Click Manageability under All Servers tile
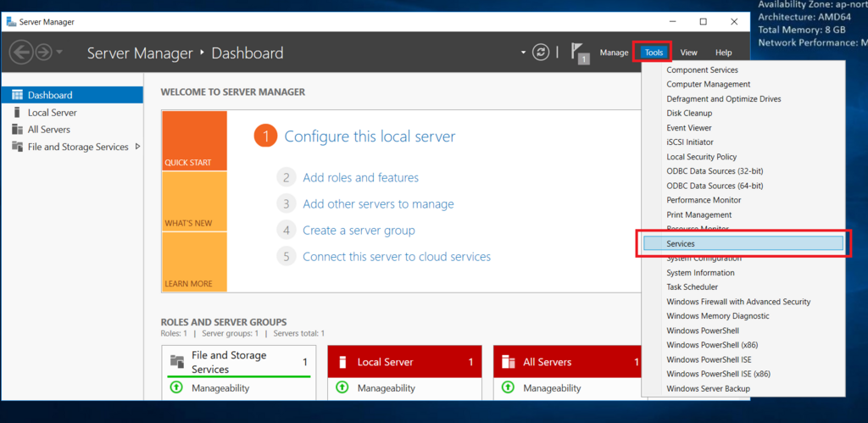868x423 pixels. [x=552, y=388]
